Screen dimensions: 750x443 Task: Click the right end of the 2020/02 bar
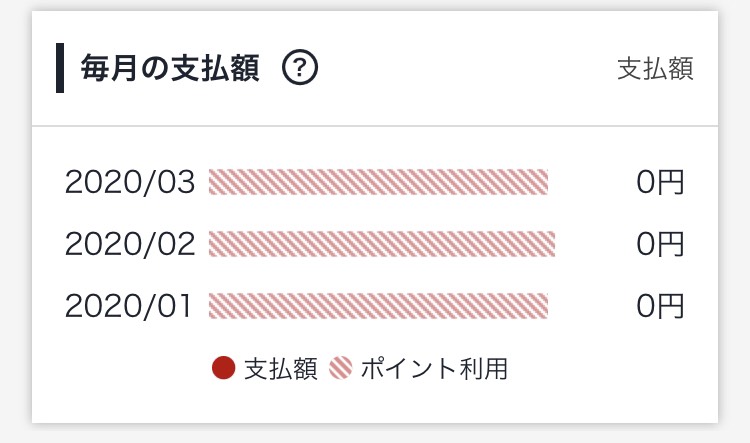click(551, 244)
